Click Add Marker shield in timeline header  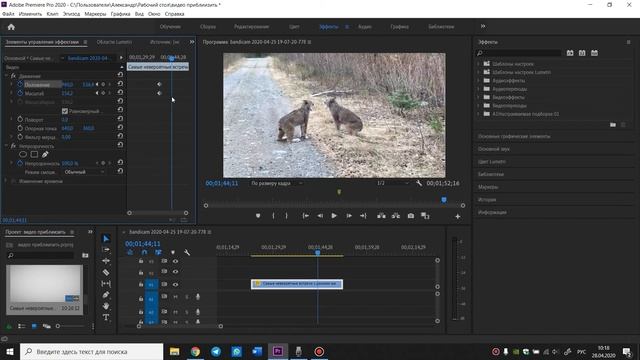pos(173,253)
